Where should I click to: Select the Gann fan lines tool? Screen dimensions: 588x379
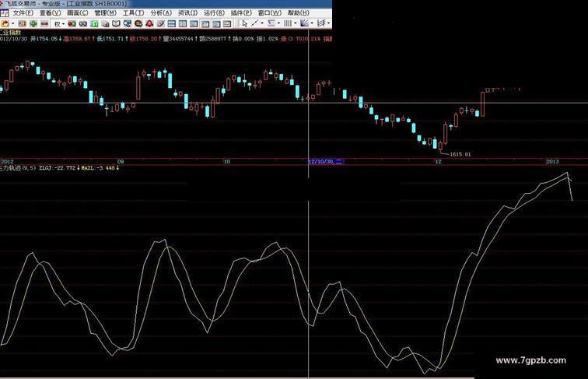tap(305, 23)
